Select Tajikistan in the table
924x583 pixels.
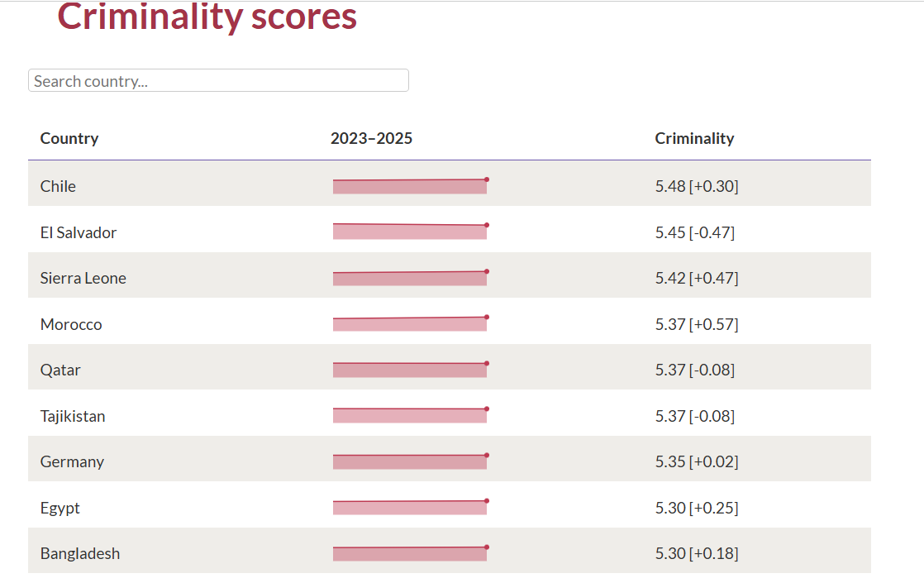coord(73,416)
